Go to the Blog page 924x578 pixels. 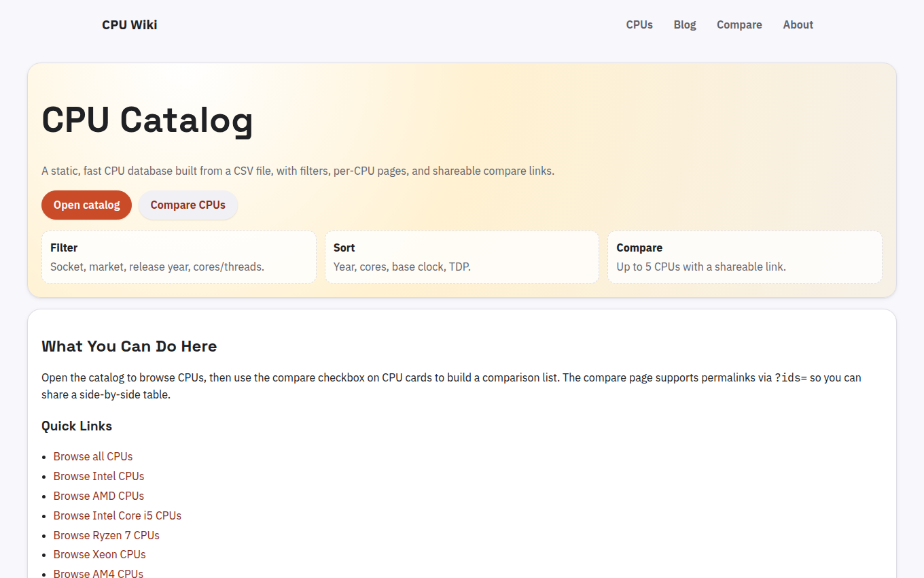tap(685, 25)
